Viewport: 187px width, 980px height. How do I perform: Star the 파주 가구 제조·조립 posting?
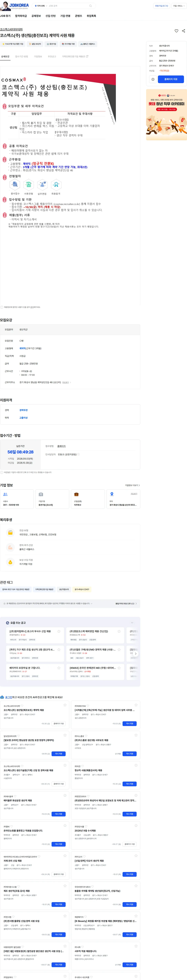tap(59, 649)
